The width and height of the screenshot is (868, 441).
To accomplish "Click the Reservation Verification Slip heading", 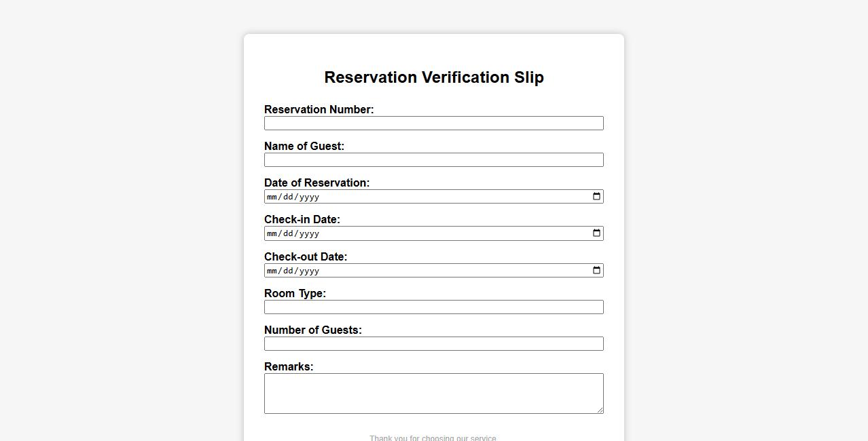I will [434, 77].
